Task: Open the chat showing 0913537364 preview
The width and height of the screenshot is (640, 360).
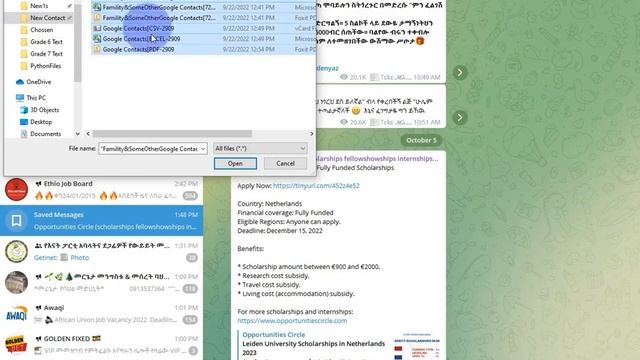Action: pyautogui.click(x=101, y=282)
